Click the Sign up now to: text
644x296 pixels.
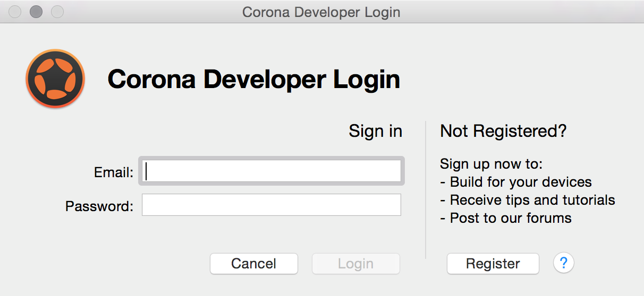[x=492, y=164]
